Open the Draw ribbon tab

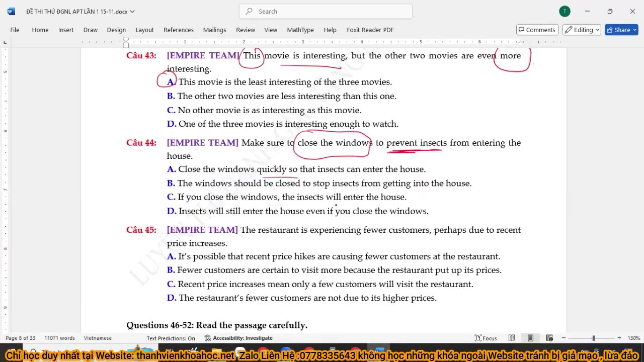click(x=91, y=30)
